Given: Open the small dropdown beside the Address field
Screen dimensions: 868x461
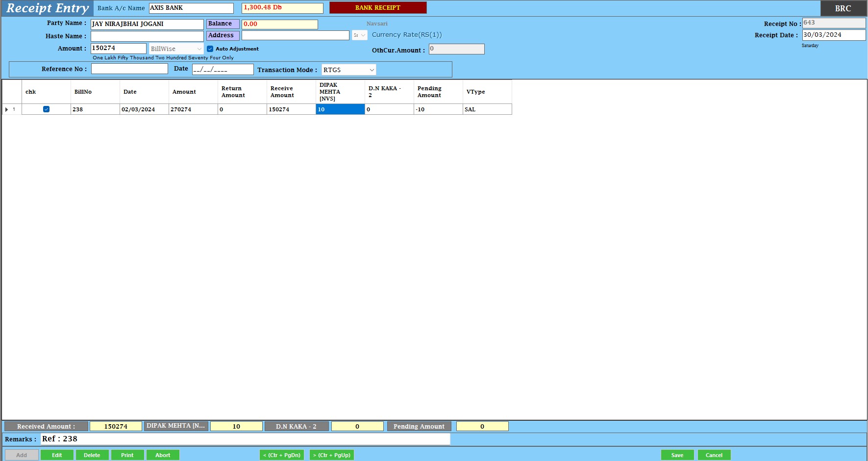Looking at the screenshot, I should (363, 35).
